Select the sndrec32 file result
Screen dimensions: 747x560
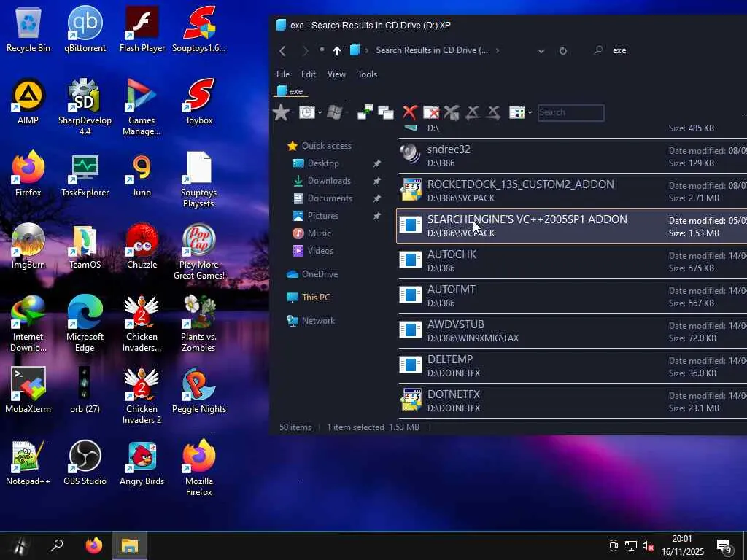pyautogui.click(x=573, y=156)
